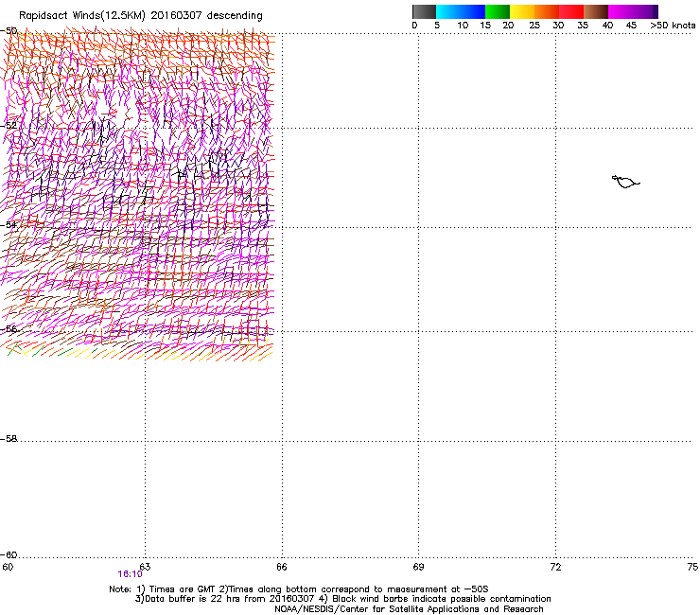Click the legend value '25'

pyautogui.click(x=534, y=26)
